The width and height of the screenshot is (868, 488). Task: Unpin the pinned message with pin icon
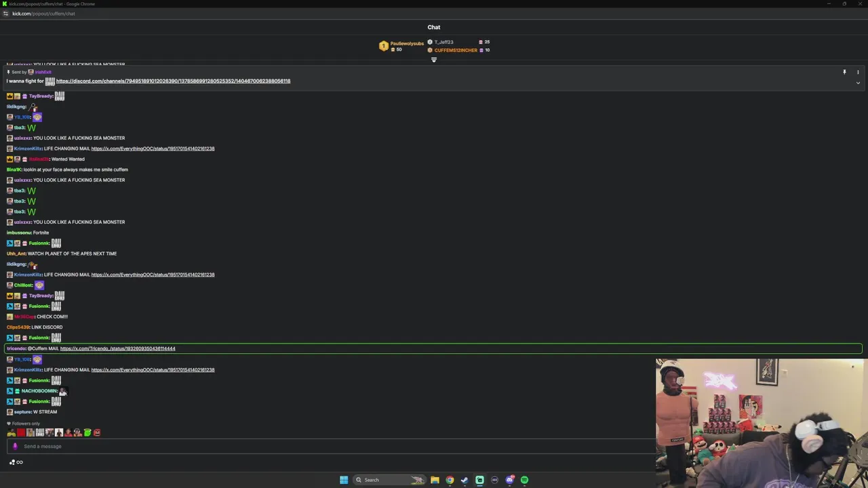(844, 72)
